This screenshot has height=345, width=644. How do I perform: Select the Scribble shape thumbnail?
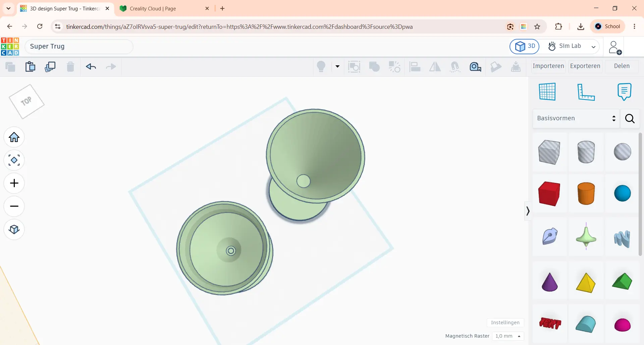pyautogui.click(x=550, y=236)
